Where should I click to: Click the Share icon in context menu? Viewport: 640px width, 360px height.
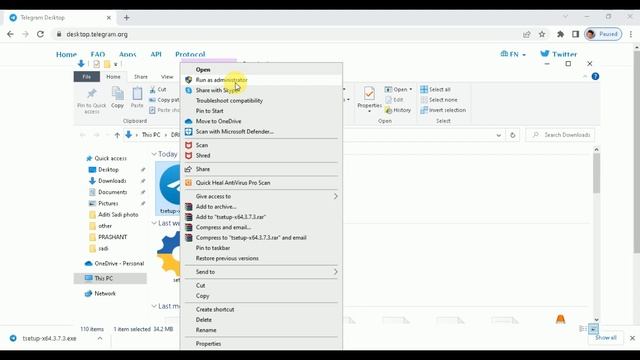point(188,169)
